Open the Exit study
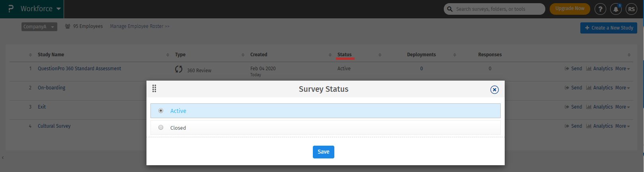 coord(42,107)
